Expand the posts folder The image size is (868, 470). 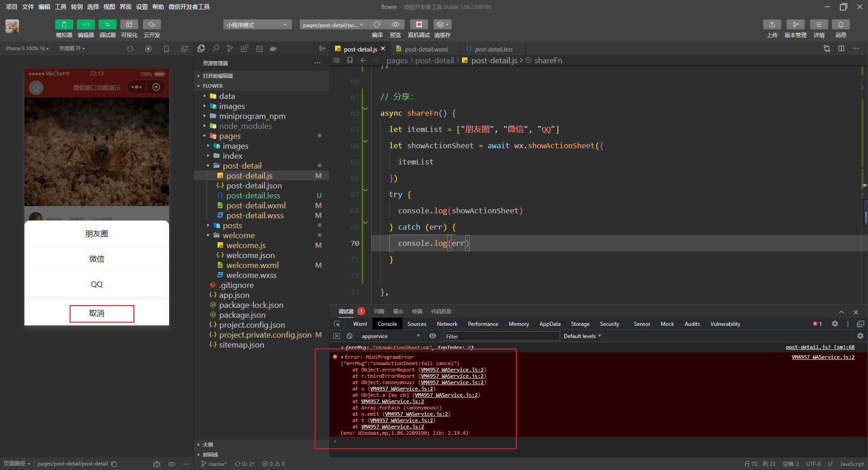(x=261, y=226)
